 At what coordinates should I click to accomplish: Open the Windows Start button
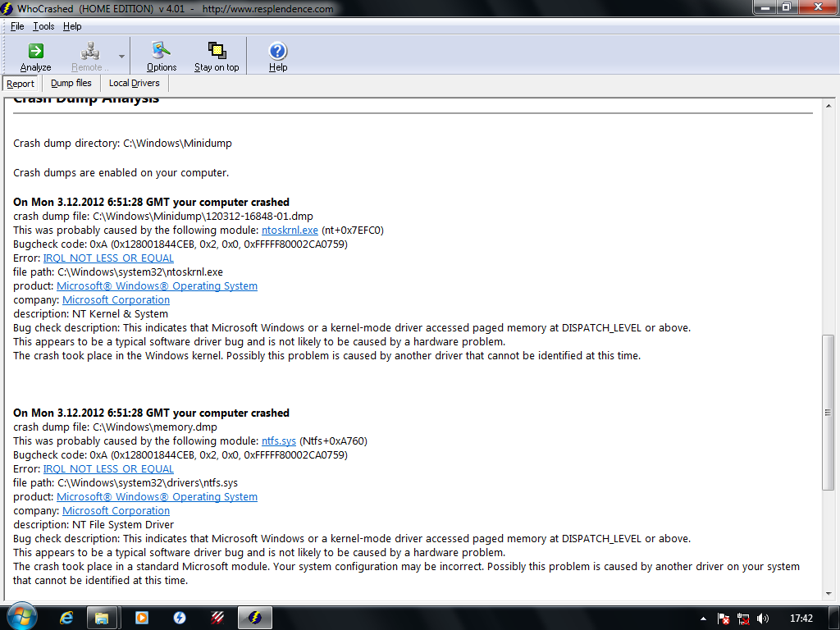[x=21, y=617]
